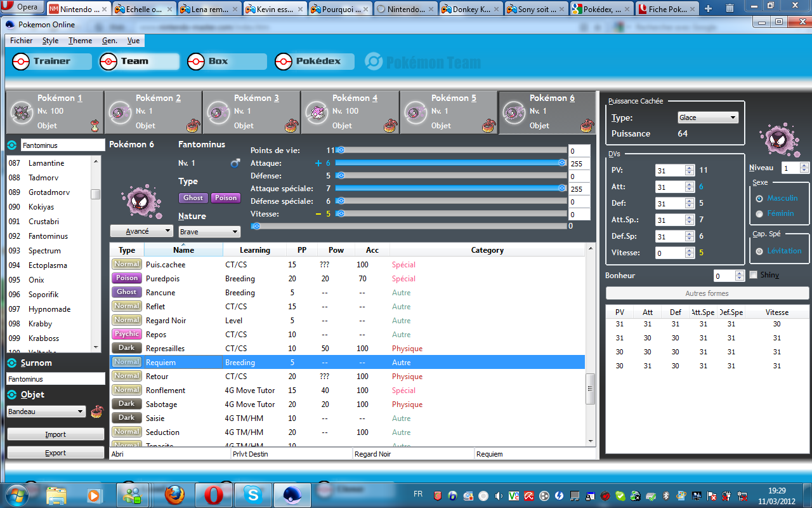Open the Theme menu

[x=81, y=41]
